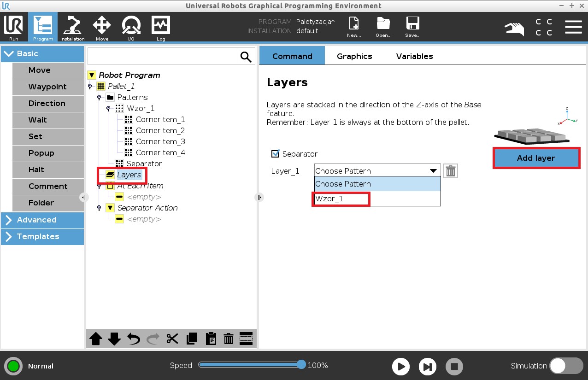The width and height of the screenshot is (588, 380).
Task: Open the Run tab icon
Action: pos(13,27)
